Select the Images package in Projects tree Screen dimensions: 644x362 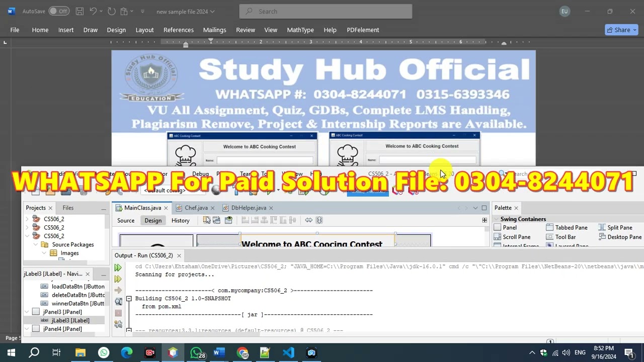pyautogui.click(x=69, y=253)
